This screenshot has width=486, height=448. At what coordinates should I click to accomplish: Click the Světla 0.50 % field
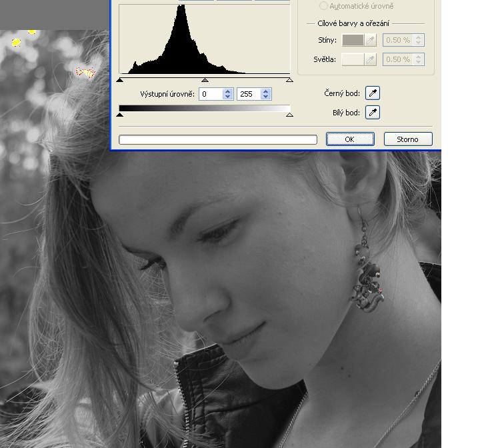coord(398,59)
